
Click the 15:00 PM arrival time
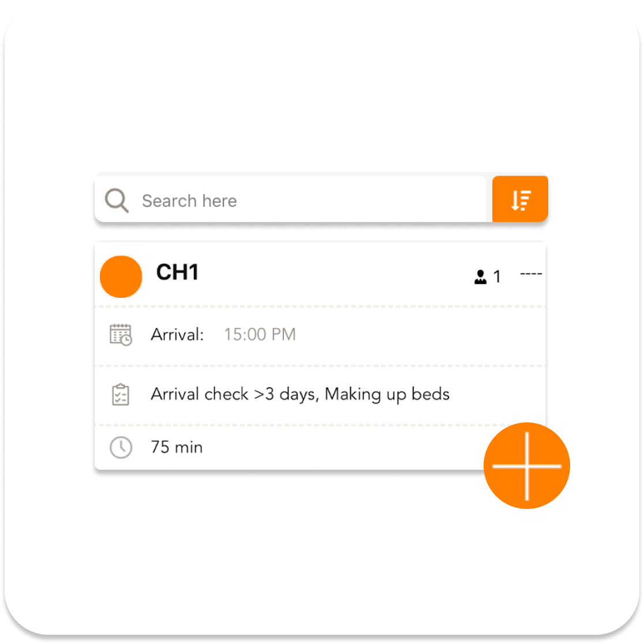(x=260, y=335)
